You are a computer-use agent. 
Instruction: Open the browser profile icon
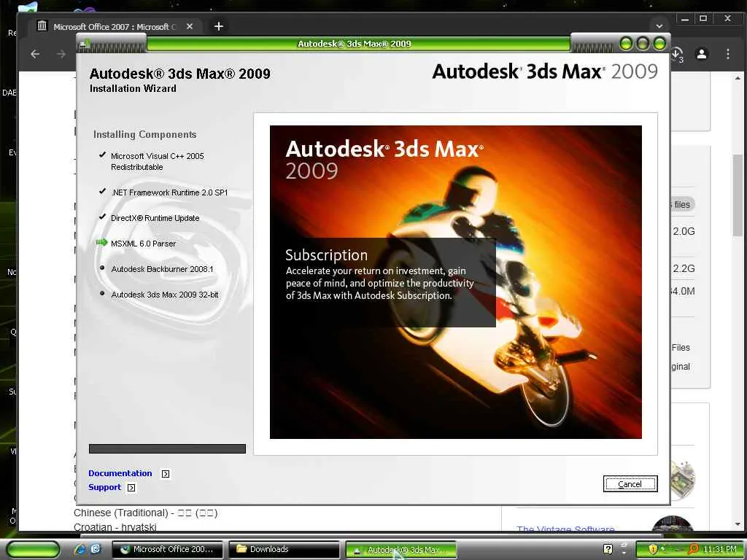coord(702,54)
